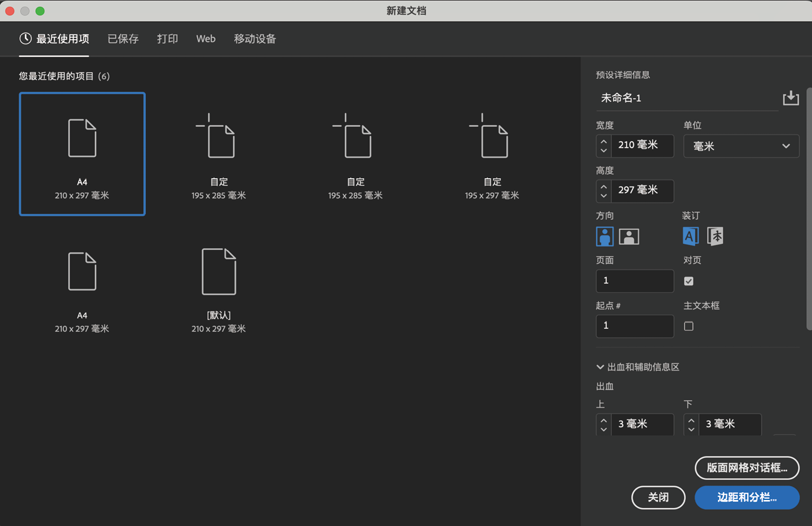
Task: Open the 移动设备 tab
Action: tap(255, 39)
